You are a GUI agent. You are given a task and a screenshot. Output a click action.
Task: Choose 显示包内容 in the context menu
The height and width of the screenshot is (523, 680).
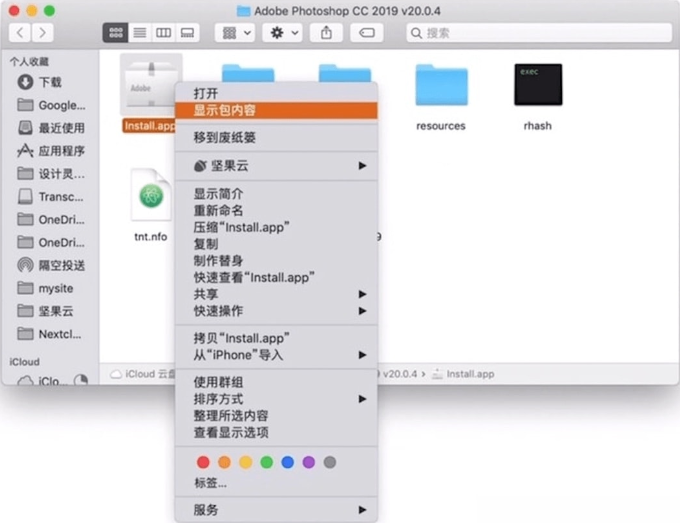coord(276,110)
